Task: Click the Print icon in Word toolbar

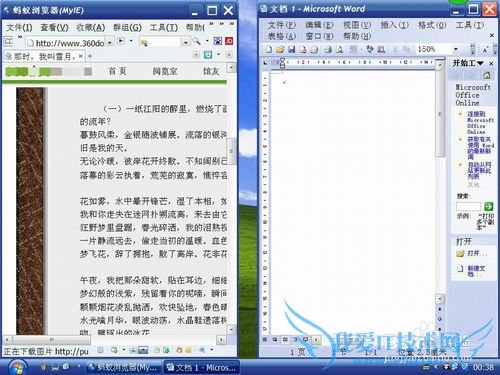Action: point(328,49)
